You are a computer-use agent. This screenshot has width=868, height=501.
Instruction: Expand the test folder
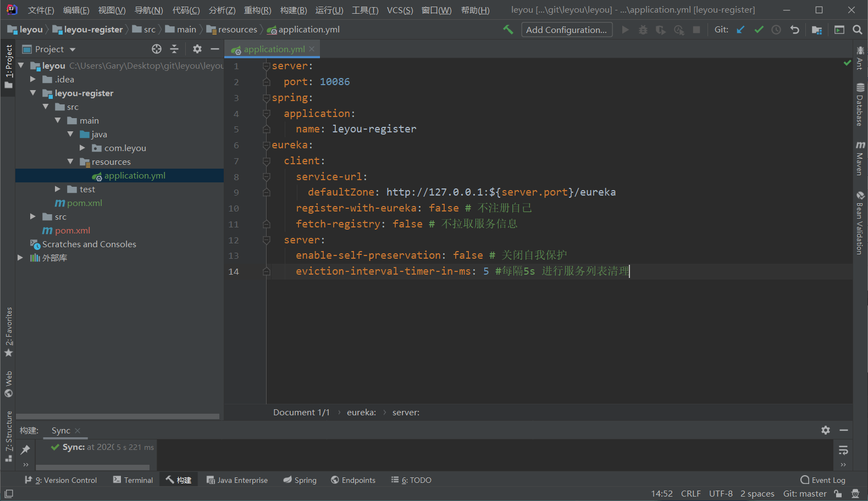pyautogui.click(x=58, y=189)
